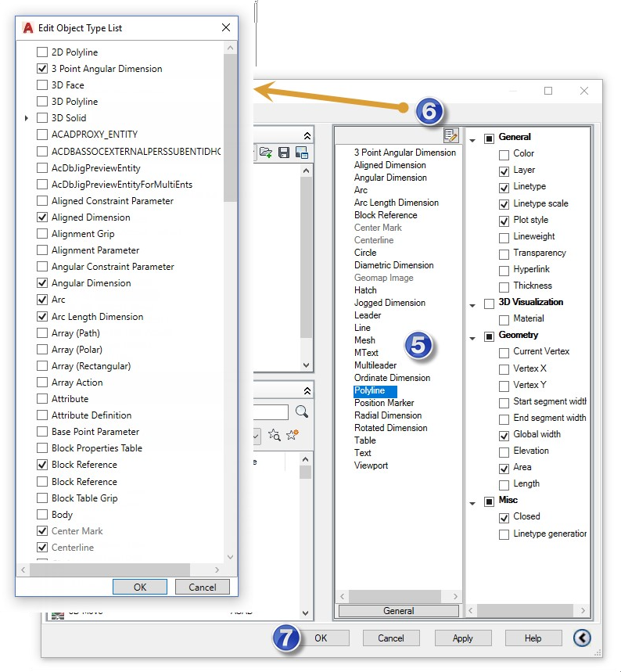Click the new star command icon
This screenshot has height=672, width=621.
pos(293,435)
